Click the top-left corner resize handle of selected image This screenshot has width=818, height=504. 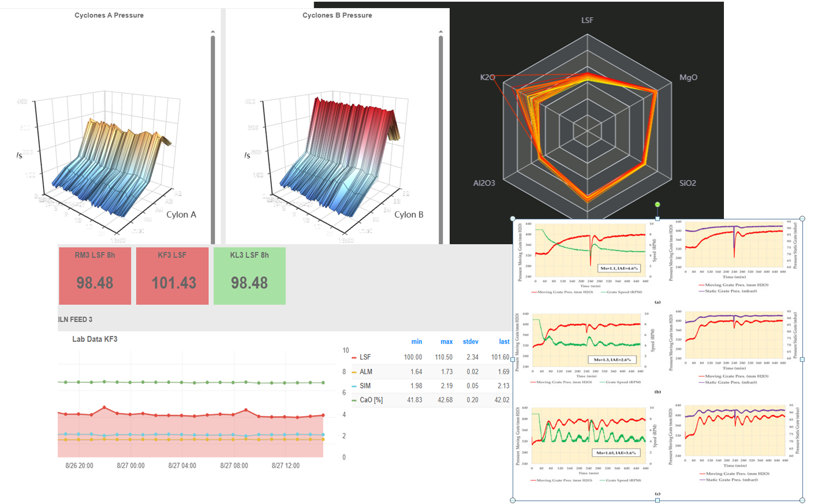pyautogui.click(x=513, y=219)
